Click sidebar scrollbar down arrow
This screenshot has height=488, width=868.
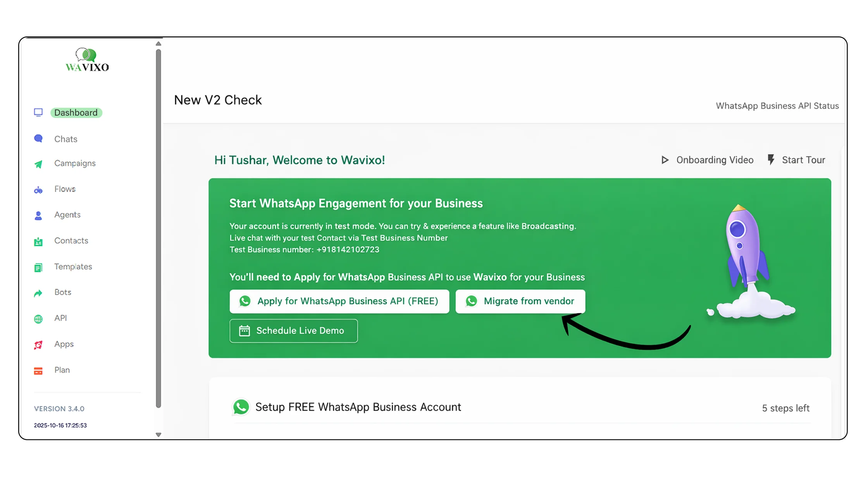[158, 435]
